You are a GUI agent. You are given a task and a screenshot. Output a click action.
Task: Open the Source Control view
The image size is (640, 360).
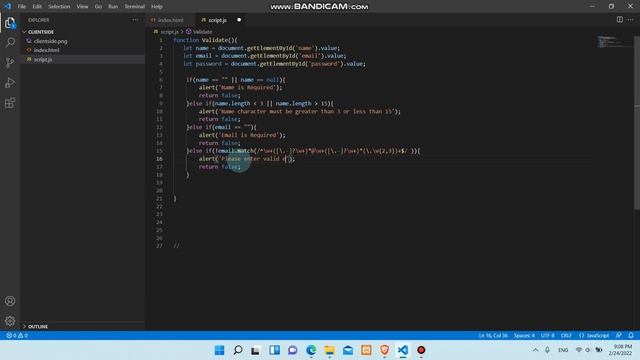coord(10,62)
